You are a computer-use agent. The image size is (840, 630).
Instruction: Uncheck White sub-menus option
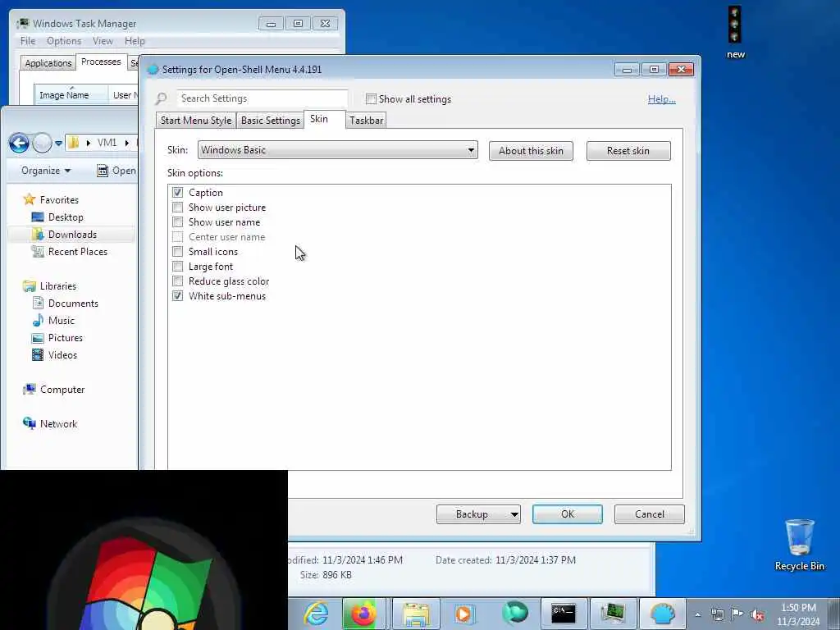[x=177, y=295]
